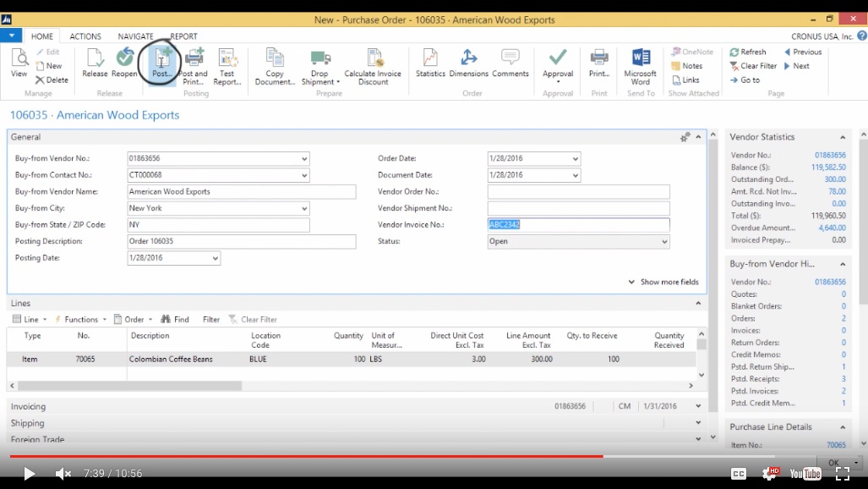Open the Overdue Amount value link
Screen dimensions: 868x489
click(x=832, y=228)
